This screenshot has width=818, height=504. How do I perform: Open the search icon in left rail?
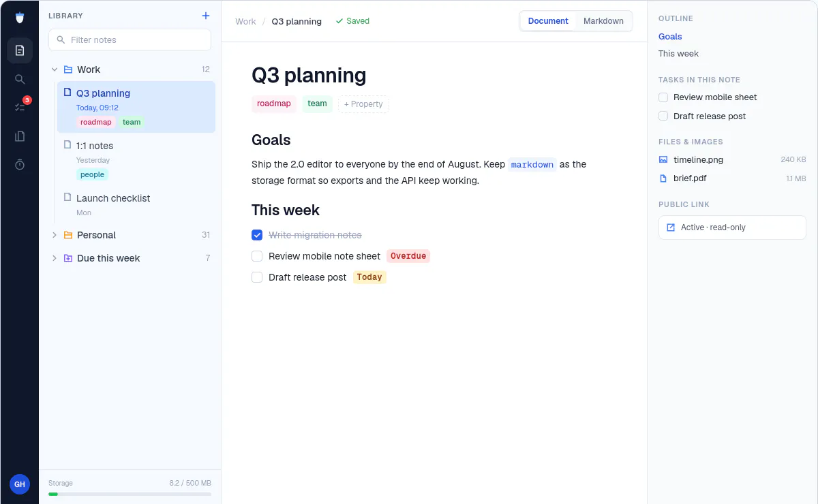tap(20, 79)
